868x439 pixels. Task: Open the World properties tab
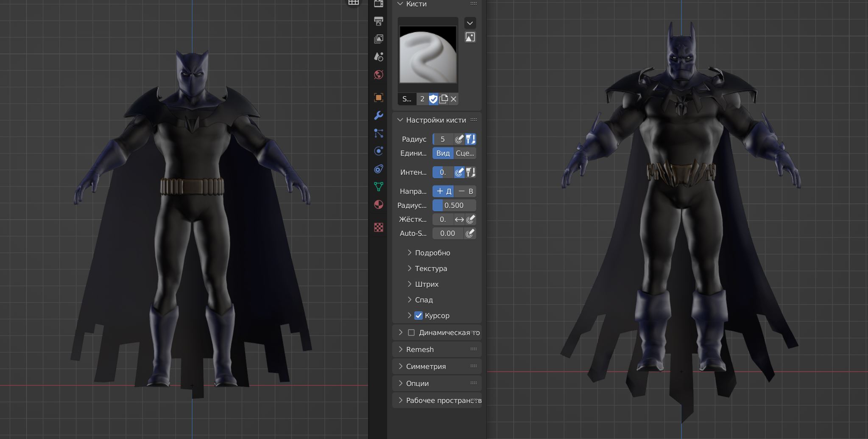coord(379,75)
